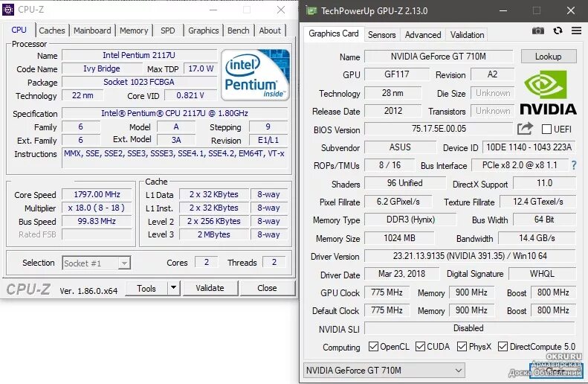Image resolution: width=588 pixels, height=384 pixels.
Task: Switch to the Bench tab
Action: pos(239,31)
